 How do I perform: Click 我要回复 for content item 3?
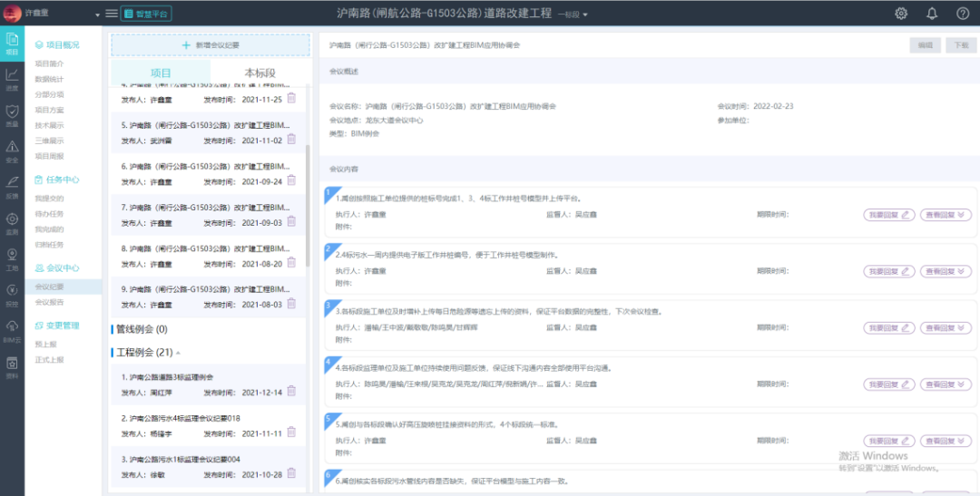click(x=888, y=328)
